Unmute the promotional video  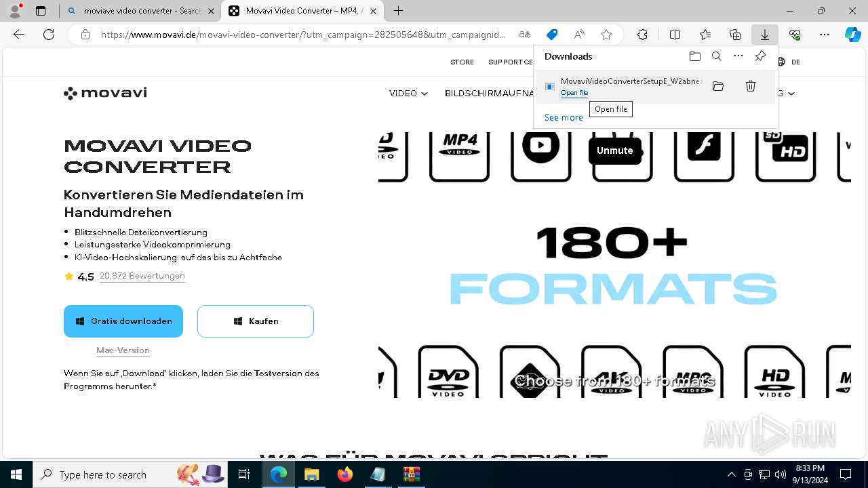(x=614, y=150)
